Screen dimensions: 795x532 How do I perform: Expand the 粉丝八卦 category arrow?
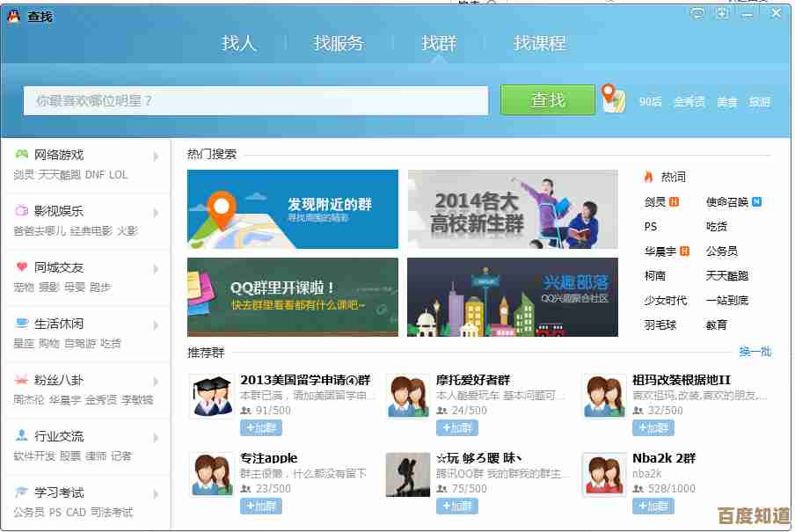pyautogui.click(x=156, y=382)
